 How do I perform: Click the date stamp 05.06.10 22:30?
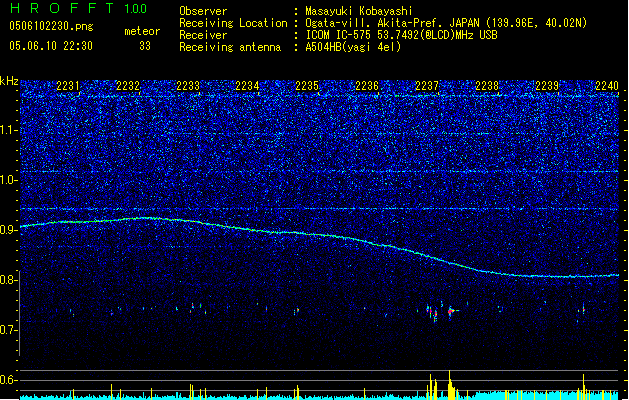pos(51,46)
